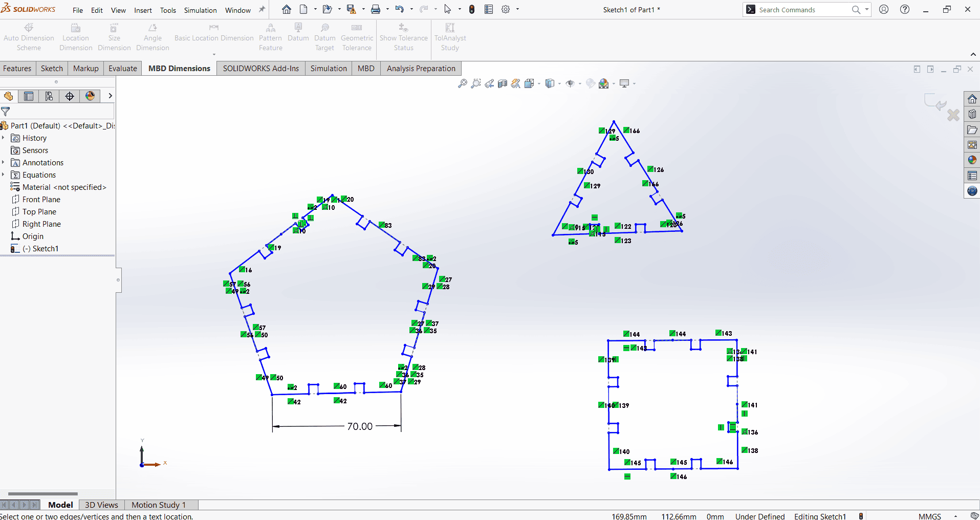
Task: Click Previous View icon
Action: (x=489, y=83)
